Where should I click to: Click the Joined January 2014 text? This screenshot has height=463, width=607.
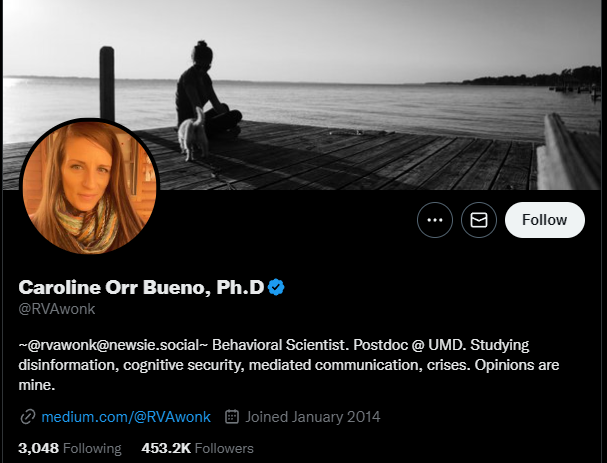coord(313,416)
